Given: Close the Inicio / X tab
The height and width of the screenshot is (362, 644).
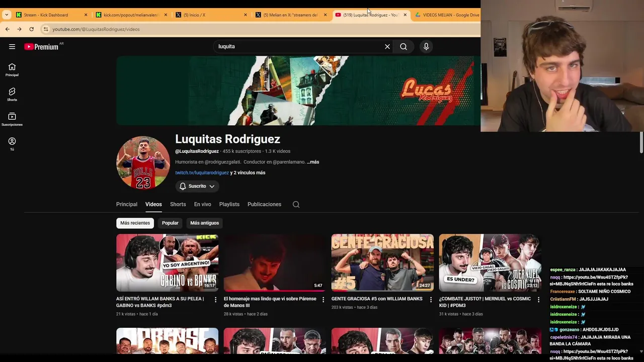Looking at the screenshot, I should click(x=246, y=15).
